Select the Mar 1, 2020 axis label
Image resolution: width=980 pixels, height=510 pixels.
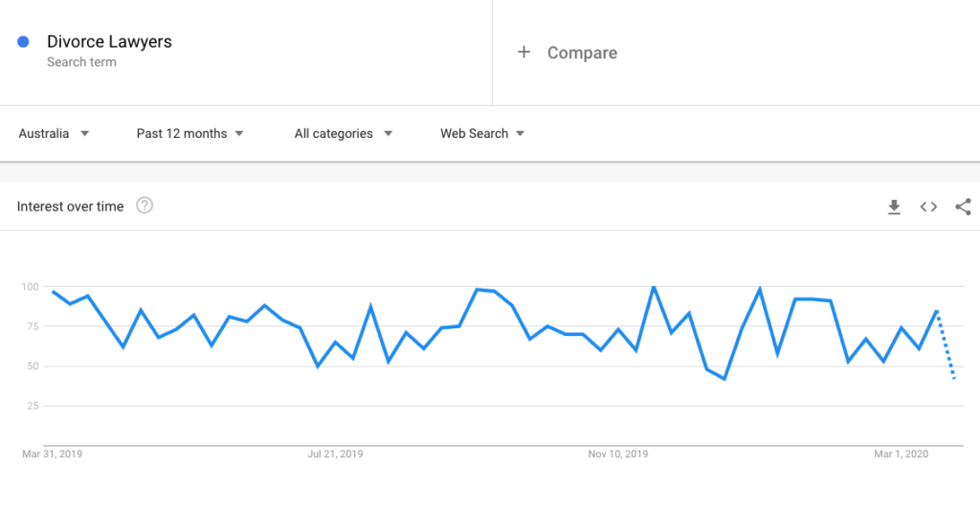[901, 455]
